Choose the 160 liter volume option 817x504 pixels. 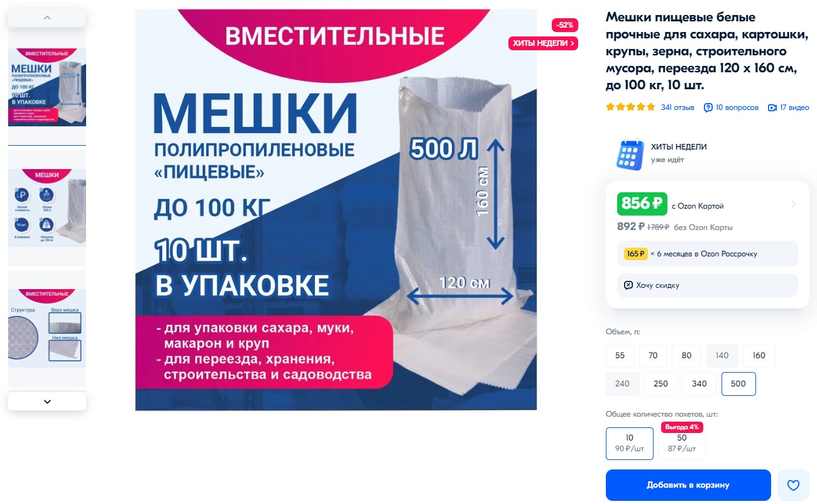(x=759, y=356)
